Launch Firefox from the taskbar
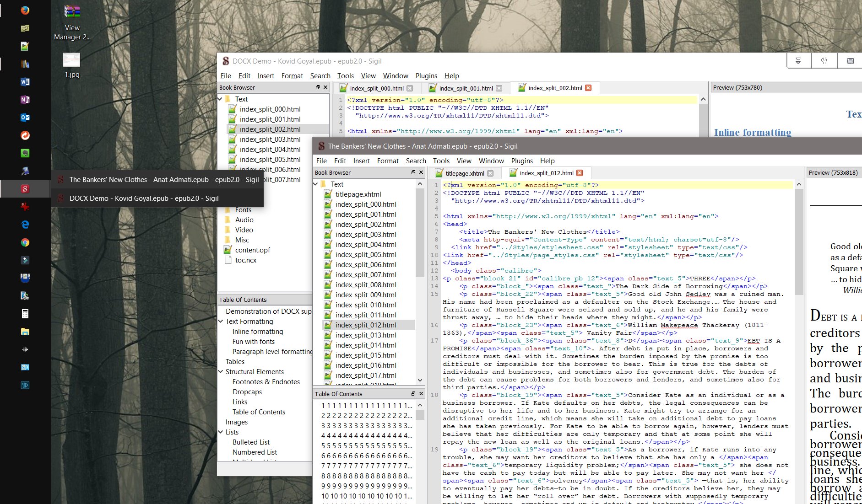 tap(25, 11)
